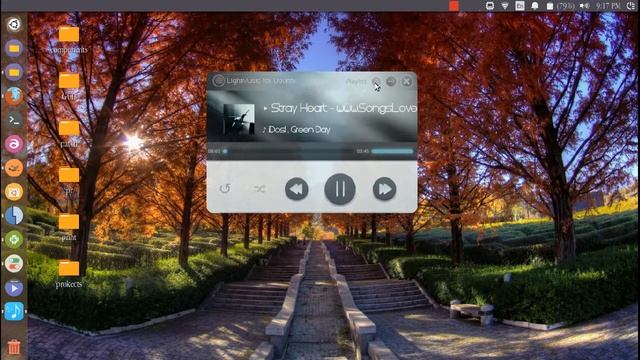Minimize the music player window
Viewport: 640px width, 360px height.
391,81
